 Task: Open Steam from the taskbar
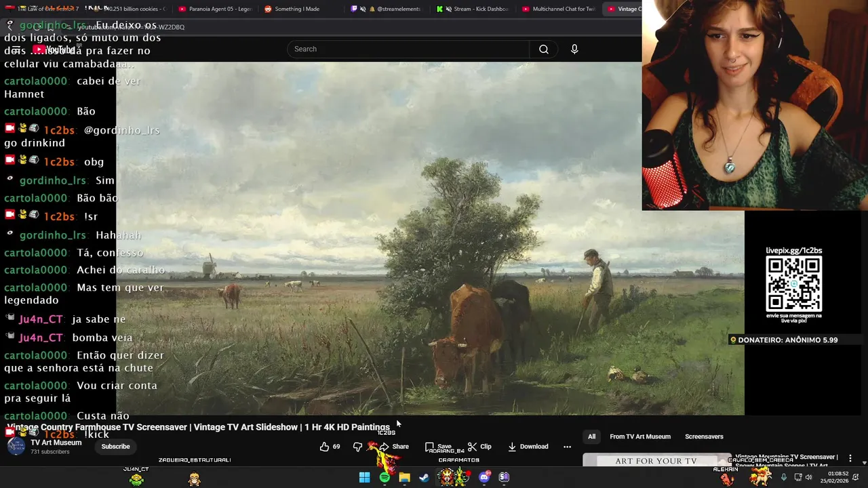click(x=424, y=478)
